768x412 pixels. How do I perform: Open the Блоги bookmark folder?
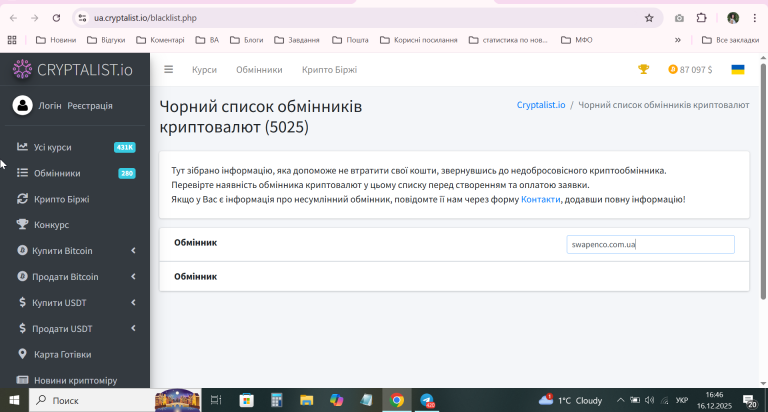[x=246, y=40]
